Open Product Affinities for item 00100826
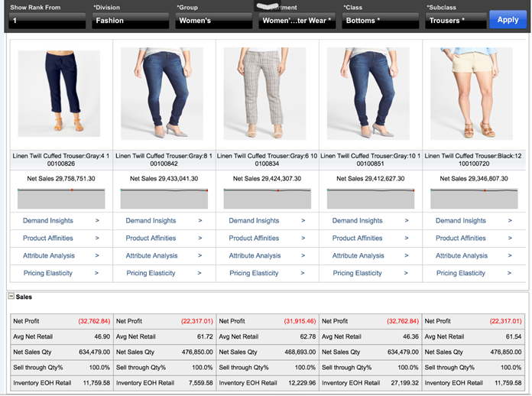Screen dimensions: 532x396 [x=48, y=239]
